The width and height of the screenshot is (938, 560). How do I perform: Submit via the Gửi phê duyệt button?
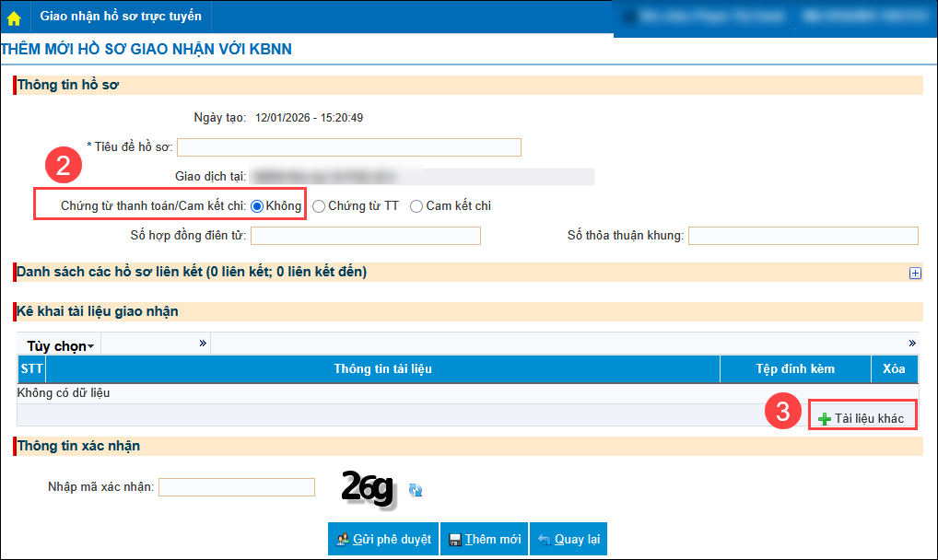coord(383,539)
